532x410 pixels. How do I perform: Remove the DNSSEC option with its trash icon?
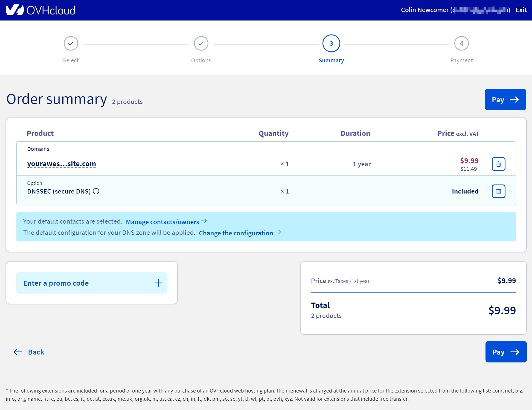pos(498,191)
